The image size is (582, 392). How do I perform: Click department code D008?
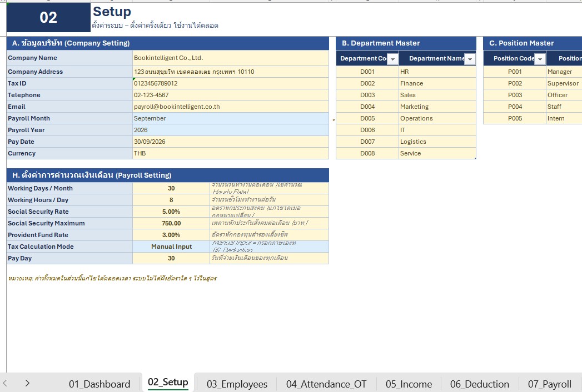[x=367, y=154]
